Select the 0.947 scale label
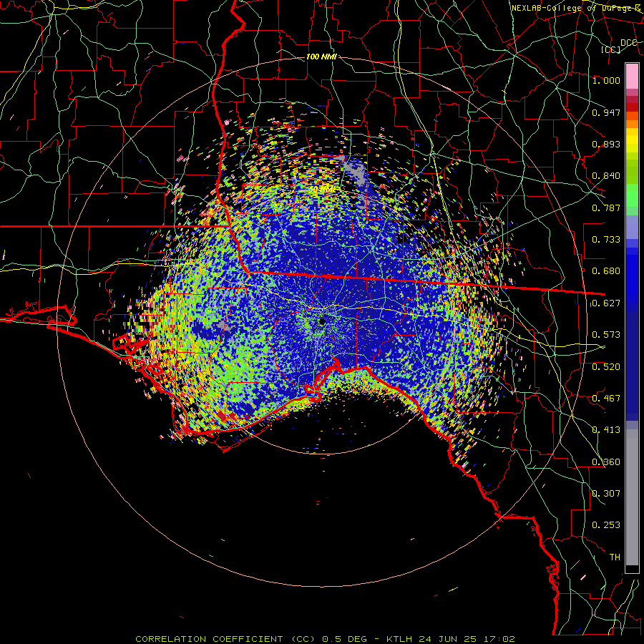This screenshot has width=644, height=644. point(606,112)
